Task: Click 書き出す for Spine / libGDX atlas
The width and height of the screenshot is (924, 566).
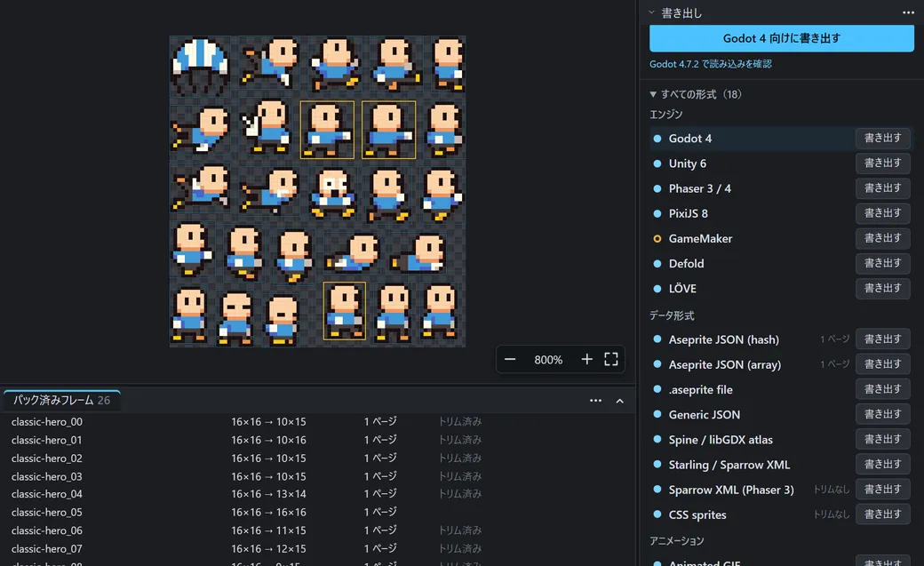Action: [883, 440]
